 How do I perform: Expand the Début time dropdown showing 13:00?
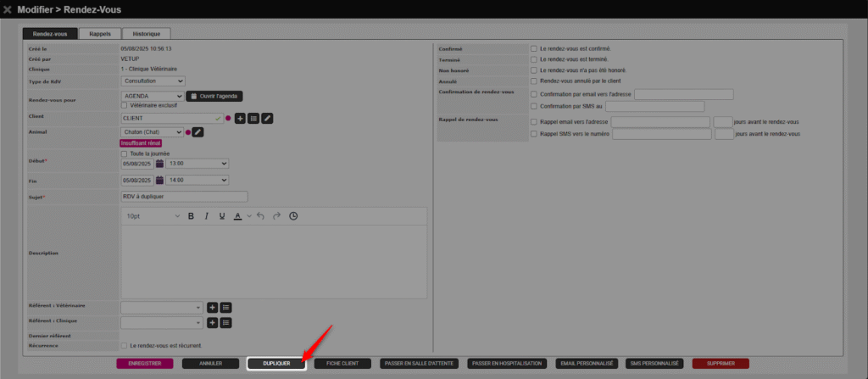(198, 164)
